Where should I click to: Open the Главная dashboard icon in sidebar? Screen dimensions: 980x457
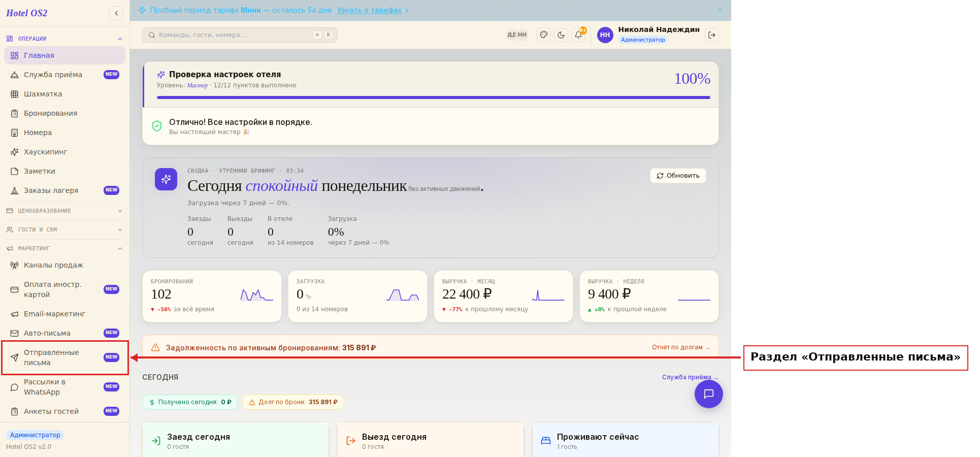pos(14,55)
